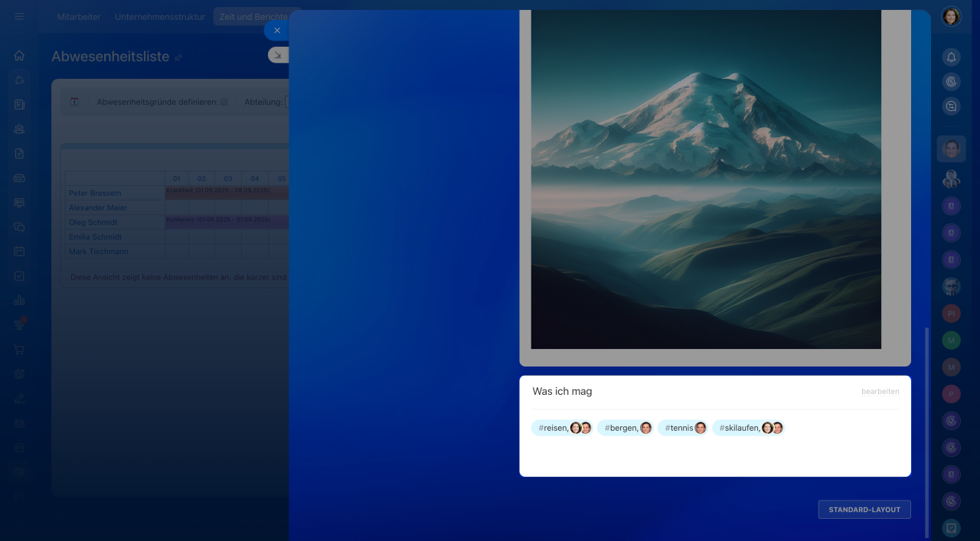Click the day 01 column header
This screenshot has height=541, width=980.
pos(177,178)
